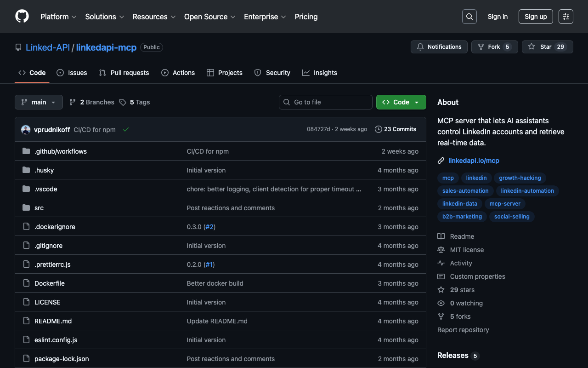Viewport: 588px width, 368px height.
Task: Open the src folder
Action: point(39,208)
